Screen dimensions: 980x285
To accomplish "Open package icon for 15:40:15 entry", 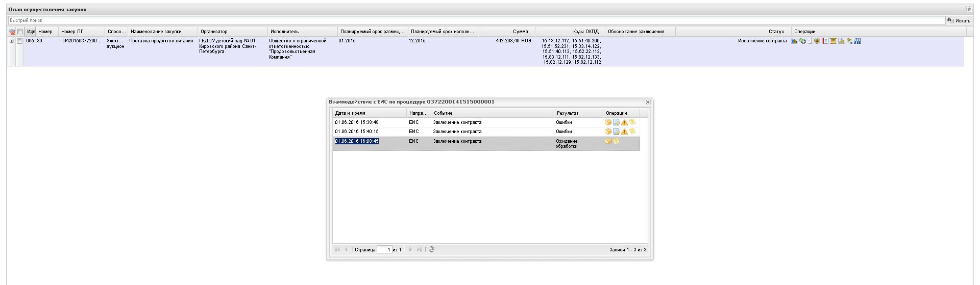I will pos(608,132).
